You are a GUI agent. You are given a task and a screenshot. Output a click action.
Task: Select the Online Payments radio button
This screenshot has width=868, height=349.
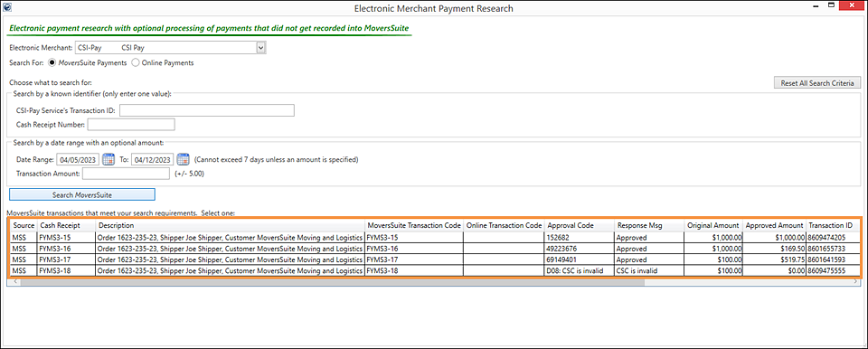pos(135,63)
